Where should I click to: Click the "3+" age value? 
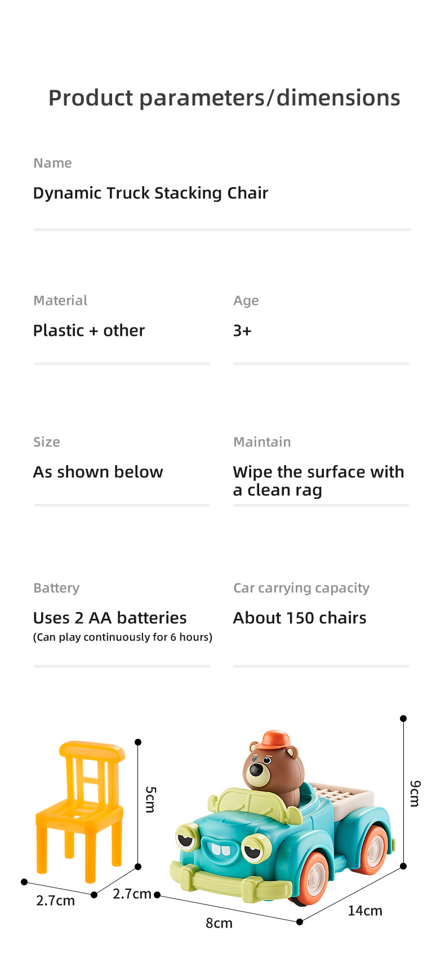click(242, 331)
